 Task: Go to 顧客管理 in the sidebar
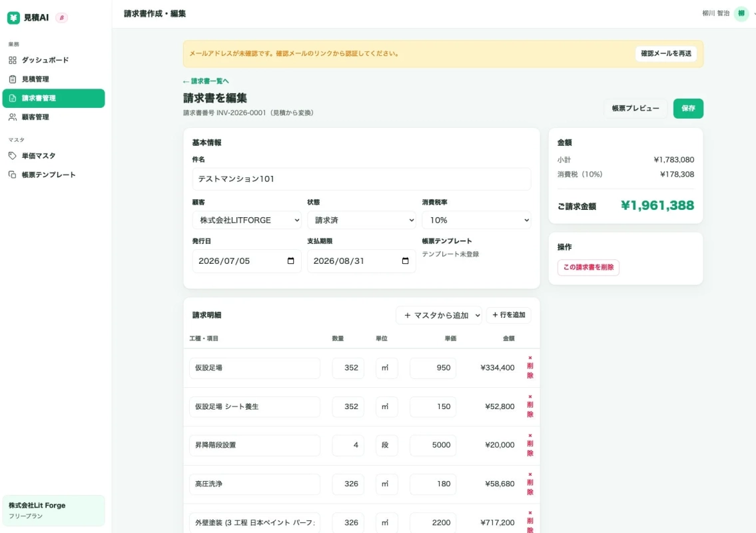tap(53, 117)
